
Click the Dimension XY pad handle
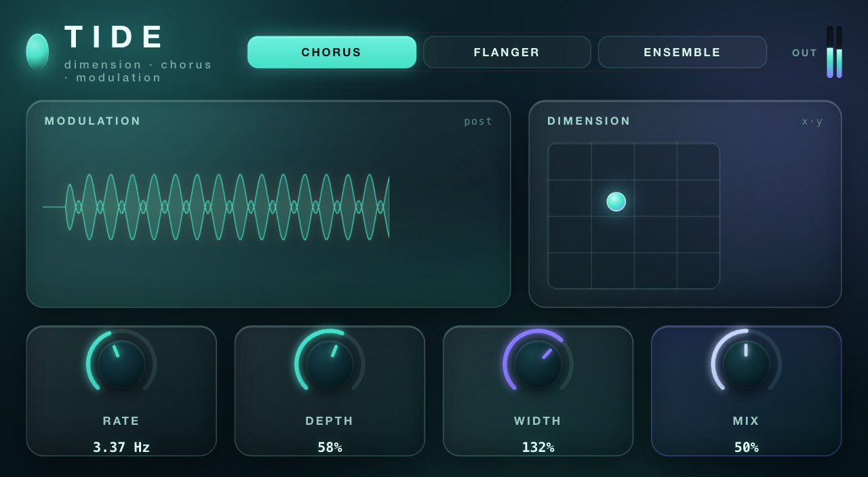click(616, 201)
